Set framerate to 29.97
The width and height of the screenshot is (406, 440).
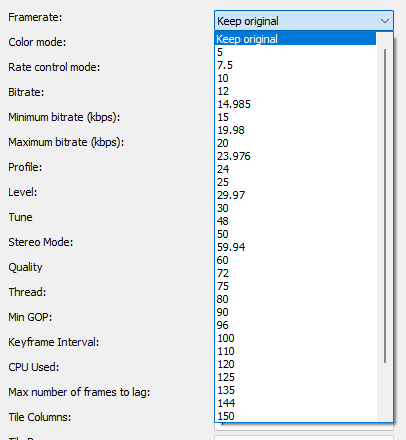(295, 195)
